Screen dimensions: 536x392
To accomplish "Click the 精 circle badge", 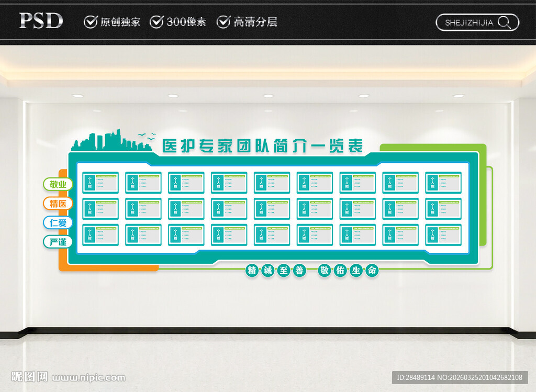I will 252,271.
